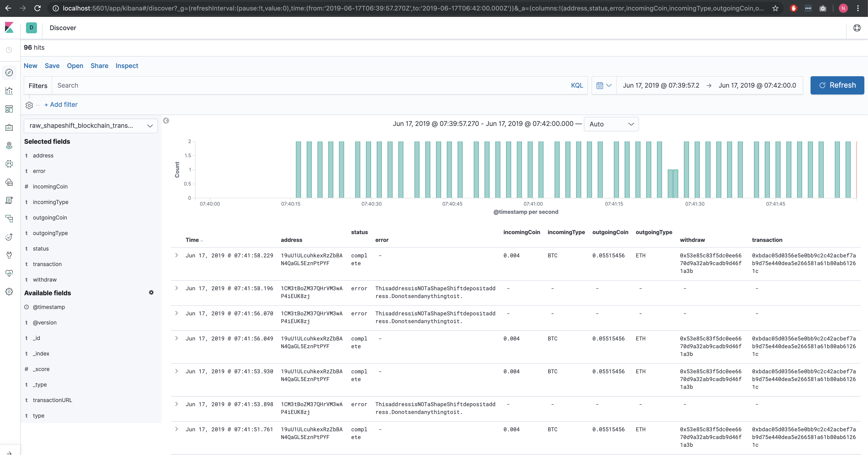
Task: Open Stack Monitoring heartbeat sidebar icon
Action: pos(9,273)
